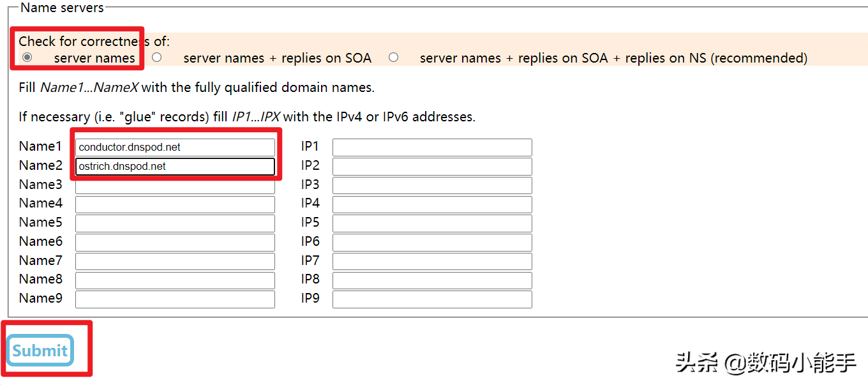This screenshot has width=868, height=385.
Task: Select the Name5 text box
Action: (175, 223)
